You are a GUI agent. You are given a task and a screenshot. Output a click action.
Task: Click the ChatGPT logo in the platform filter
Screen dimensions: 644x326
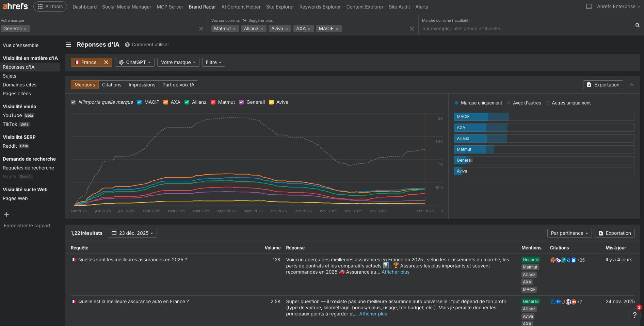[x=122, y=62]
